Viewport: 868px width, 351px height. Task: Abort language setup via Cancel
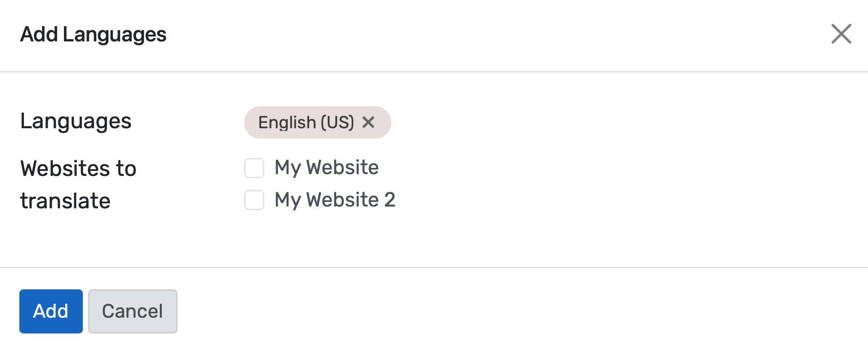(x=132, y=311)
